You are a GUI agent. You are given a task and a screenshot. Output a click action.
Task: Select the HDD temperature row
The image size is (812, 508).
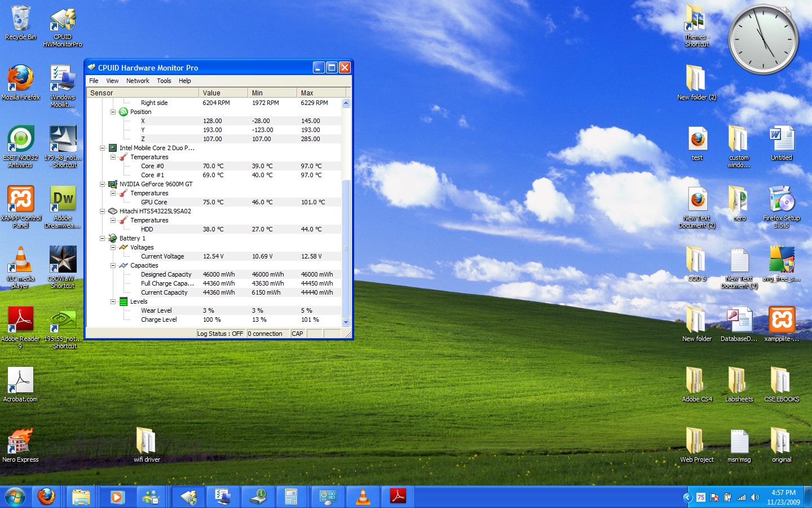[214, 229]
